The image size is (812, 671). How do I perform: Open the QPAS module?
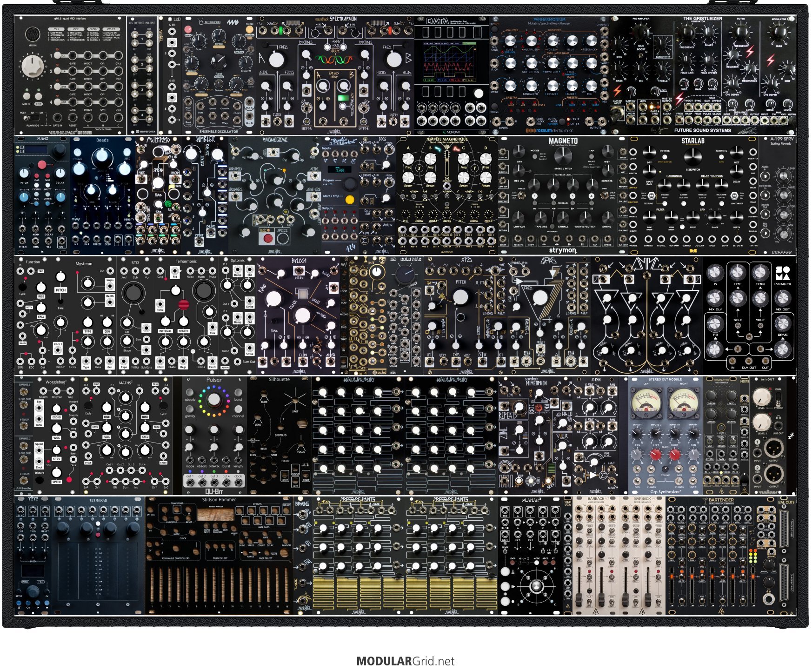tap(549, 315)
